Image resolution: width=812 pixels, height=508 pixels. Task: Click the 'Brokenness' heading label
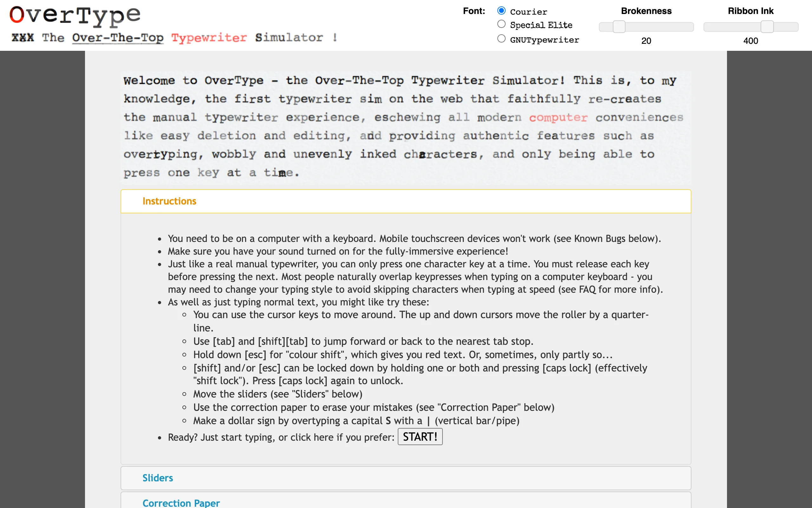646,11
